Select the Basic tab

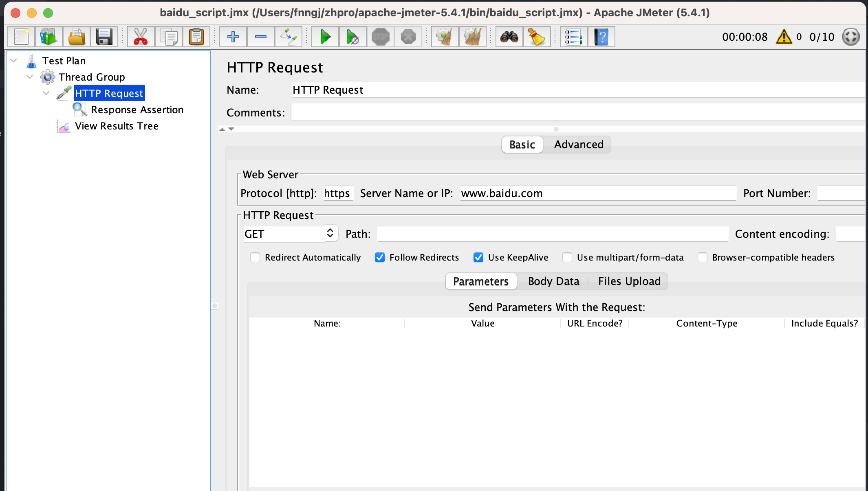522,145
